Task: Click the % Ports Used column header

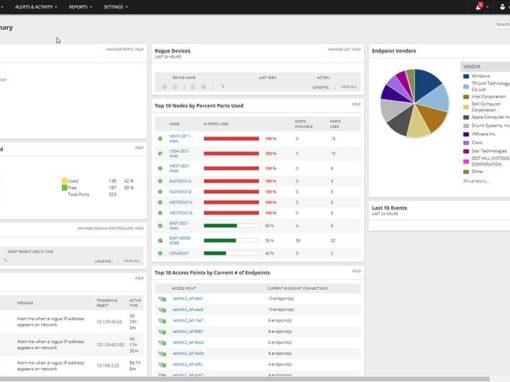Action: [x=216, y=124]
